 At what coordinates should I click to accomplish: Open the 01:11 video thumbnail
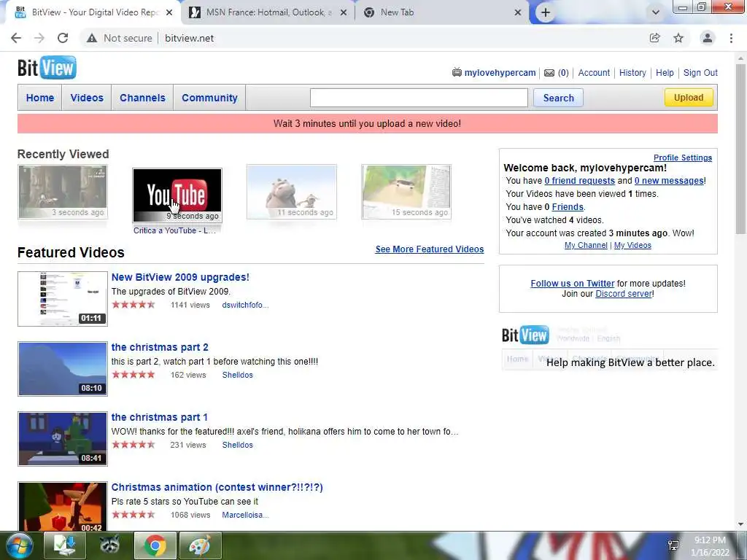[x=63, y=299]
